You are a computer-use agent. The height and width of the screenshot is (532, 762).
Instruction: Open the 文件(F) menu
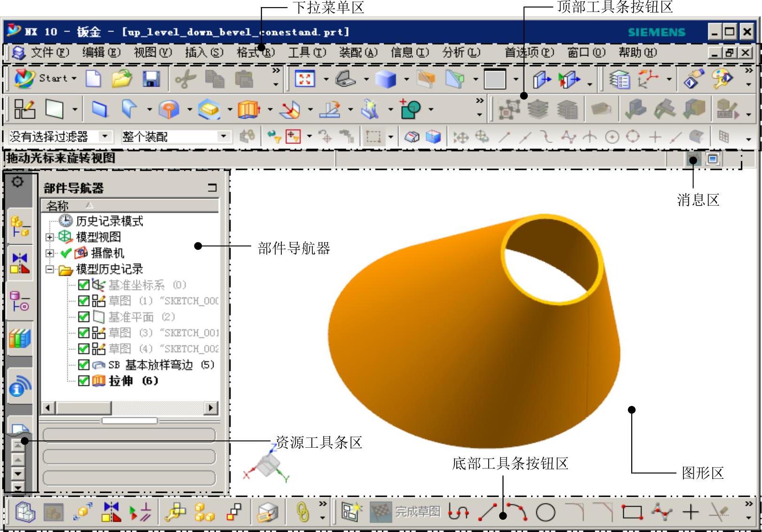pyautogui.click(x=49, y=52)
